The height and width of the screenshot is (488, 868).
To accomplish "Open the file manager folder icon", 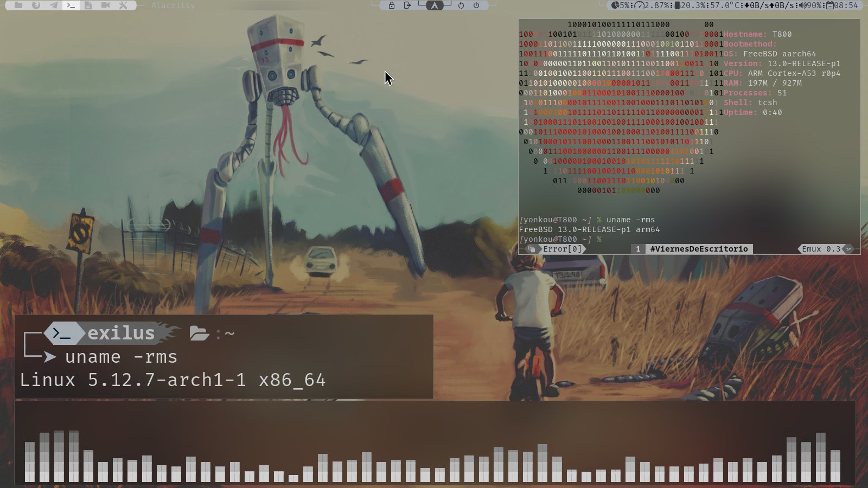I will (18, 5).
